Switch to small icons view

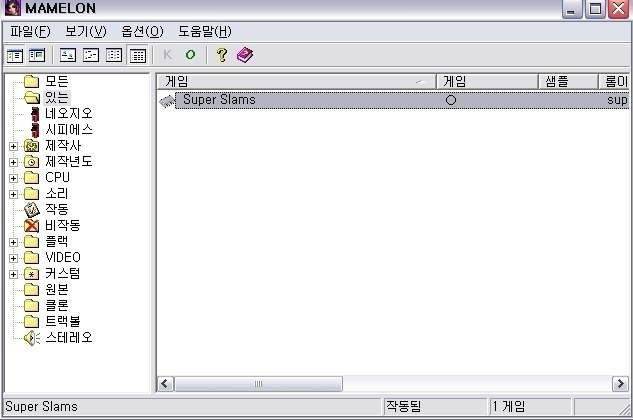[91, 55]
